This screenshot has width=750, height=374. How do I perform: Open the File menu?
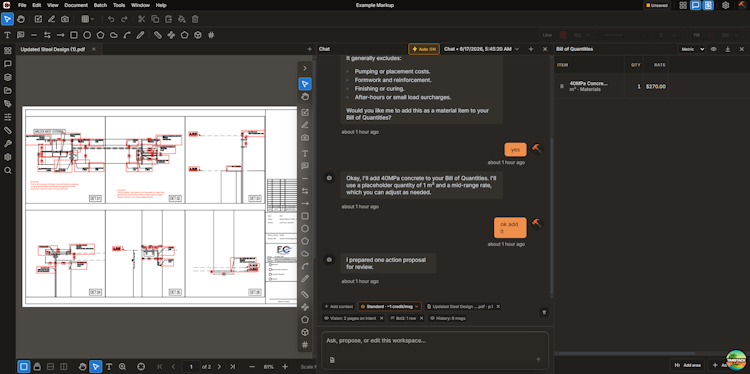[22, 5]
